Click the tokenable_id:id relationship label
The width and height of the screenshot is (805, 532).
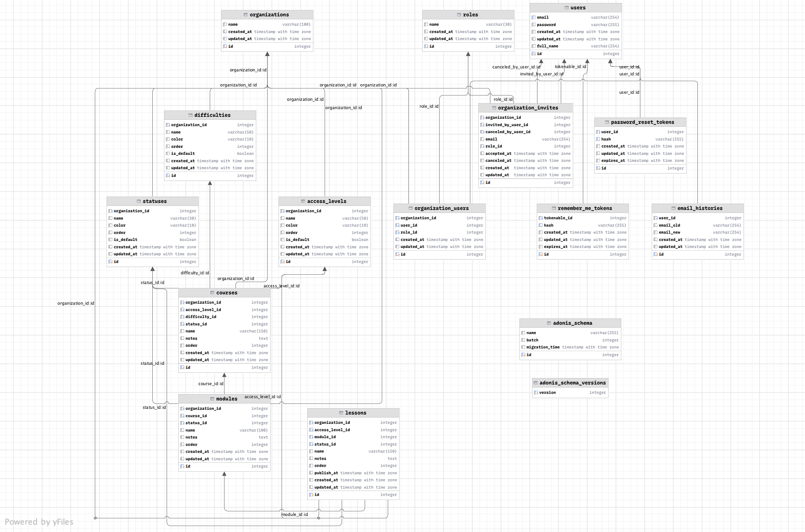[x=571, y=66]
